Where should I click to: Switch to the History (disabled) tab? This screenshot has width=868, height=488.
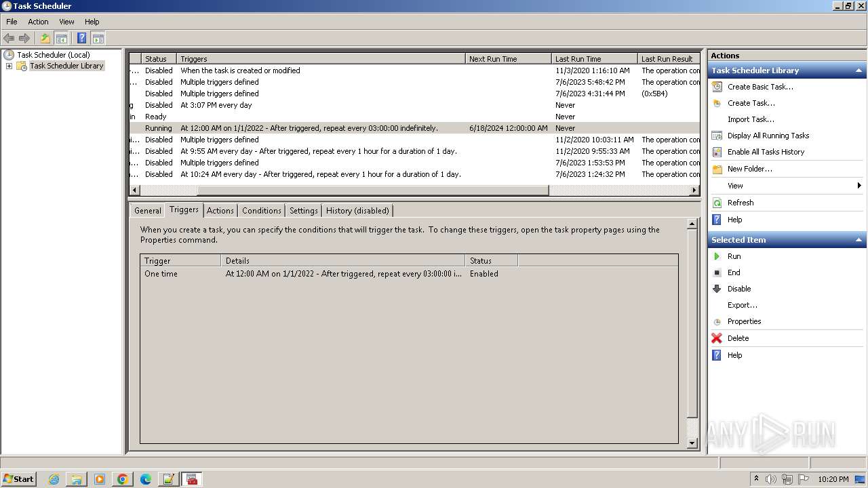tap(358, 211)
